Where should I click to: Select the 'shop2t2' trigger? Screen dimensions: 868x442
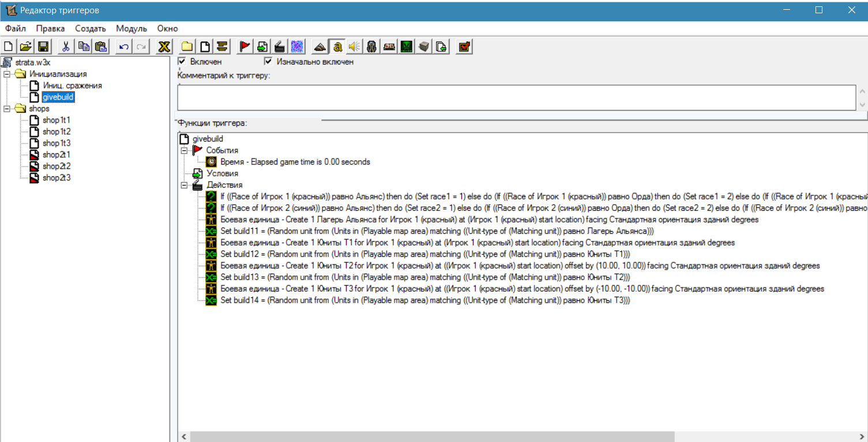tap(57, 166)
